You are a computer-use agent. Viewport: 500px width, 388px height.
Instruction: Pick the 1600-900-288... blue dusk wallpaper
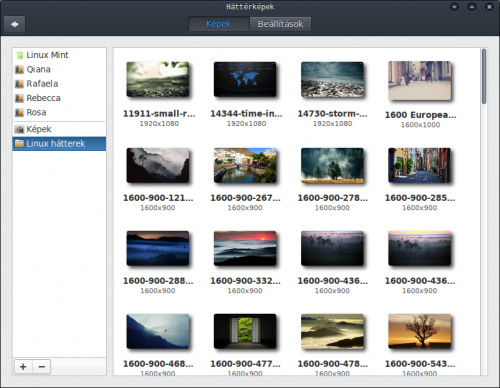[x=158, y=248]
